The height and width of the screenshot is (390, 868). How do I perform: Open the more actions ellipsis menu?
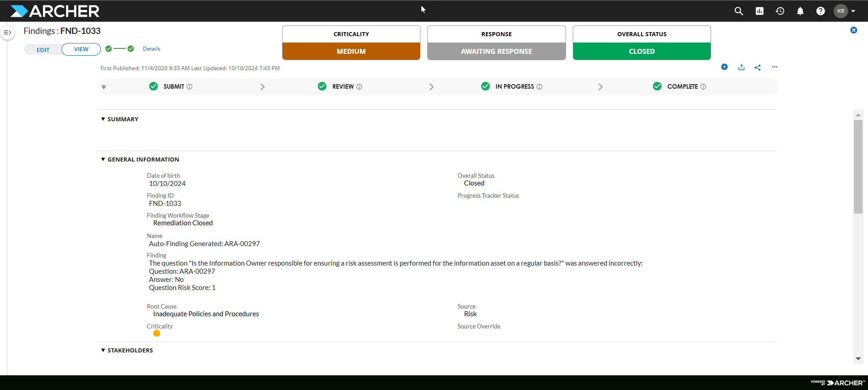tap(774, 67)
